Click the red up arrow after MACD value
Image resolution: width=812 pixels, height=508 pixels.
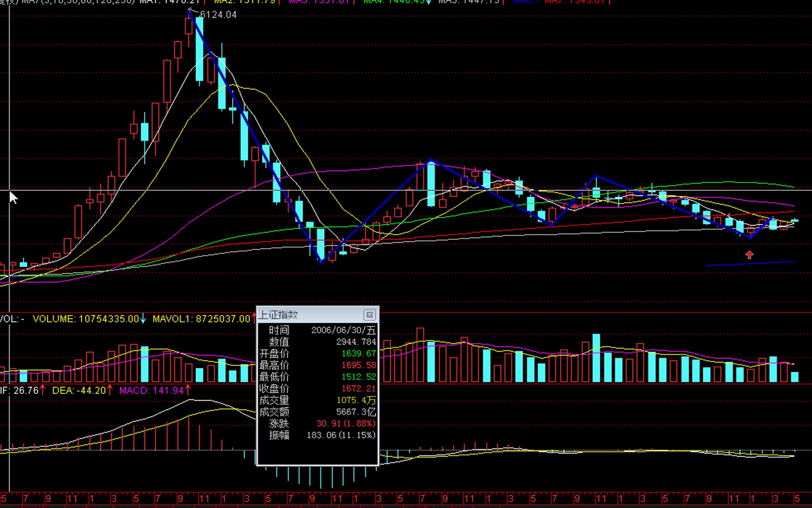(188, 390)
